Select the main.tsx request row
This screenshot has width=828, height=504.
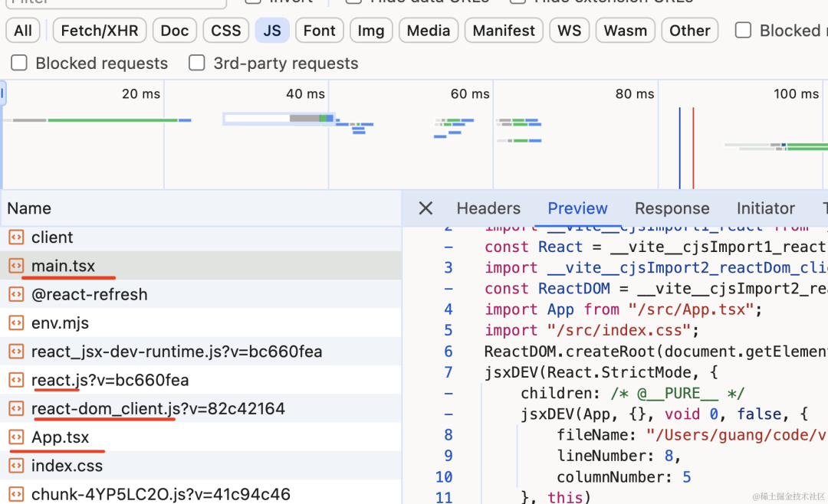pos(201,266)
